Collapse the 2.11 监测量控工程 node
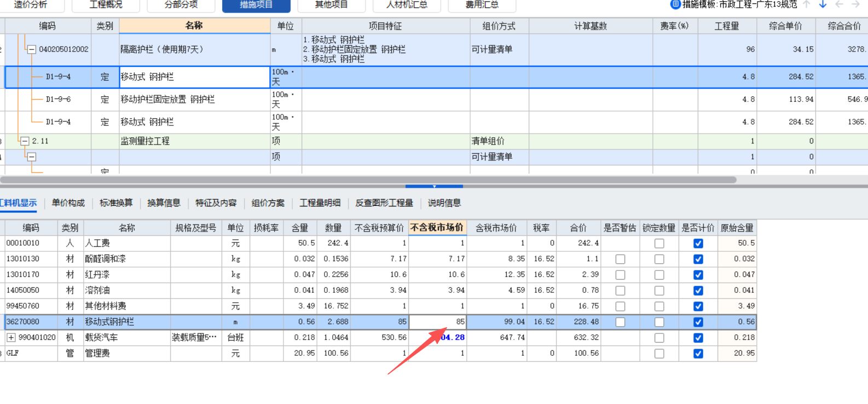The image size is (868, 404). click(25, 141)
